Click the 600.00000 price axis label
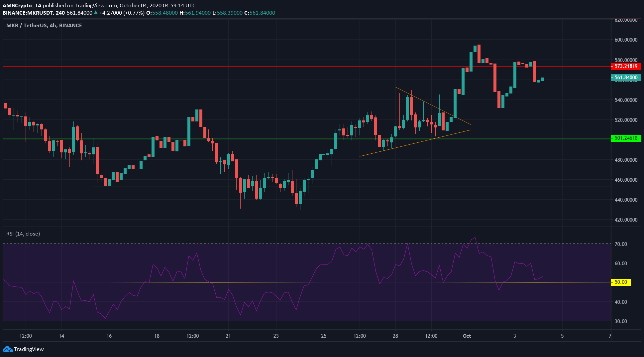Screen dimensions: 644x357 (x=626, y=40)
